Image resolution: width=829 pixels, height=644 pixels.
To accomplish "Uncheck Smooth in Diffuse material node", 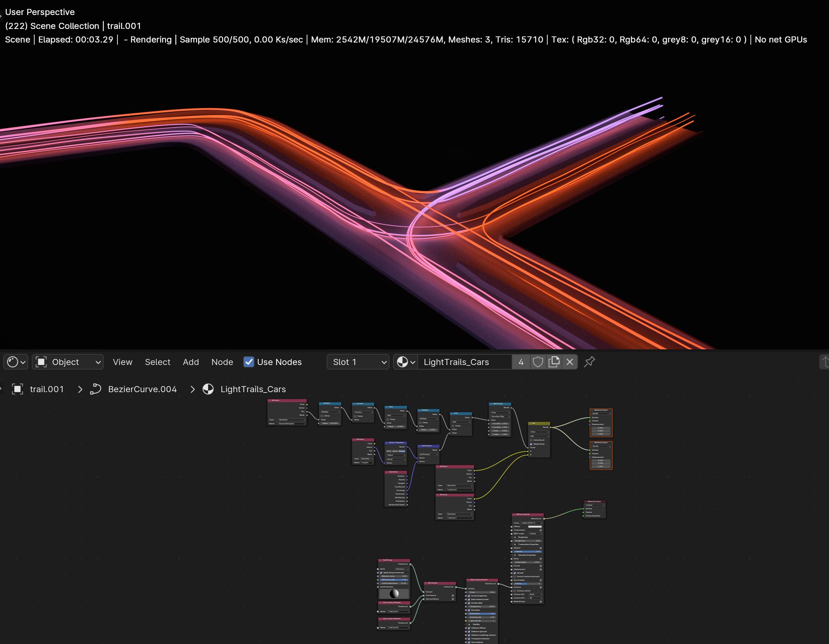I will click(515, 573).
